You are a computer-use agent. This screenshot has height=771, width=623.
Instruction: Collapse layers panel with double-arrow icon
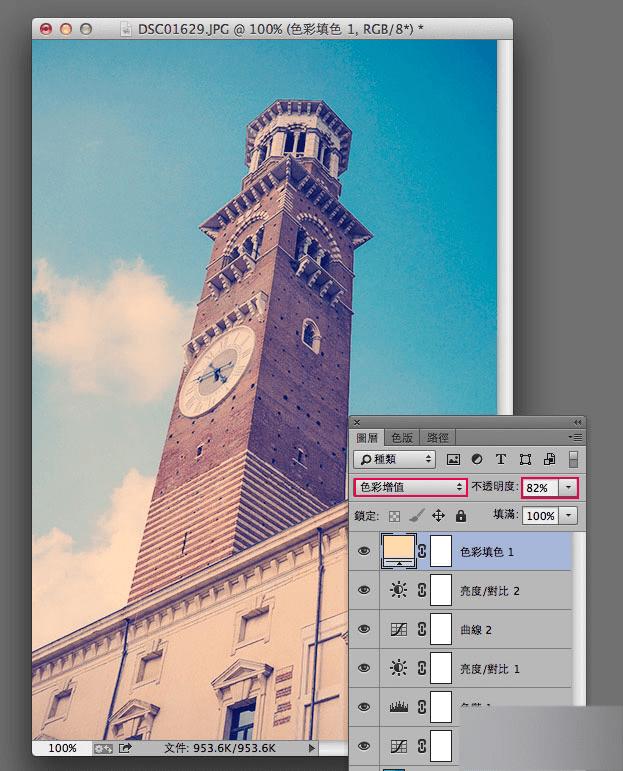577,422
